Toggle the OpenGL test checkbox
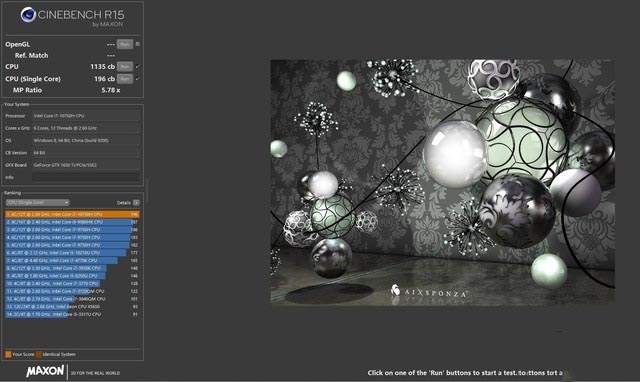The width and height of the screenshot is (640, 382). [x=138, y=44]
